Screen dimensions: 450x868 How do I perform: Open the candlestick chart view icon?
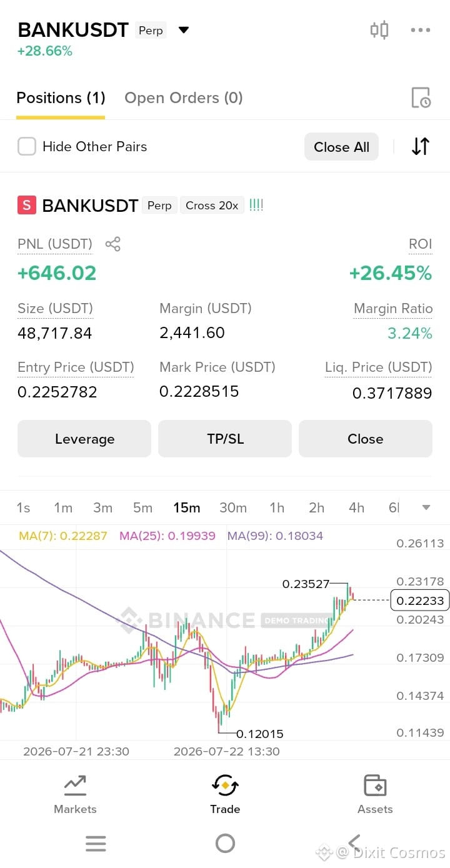379,30
